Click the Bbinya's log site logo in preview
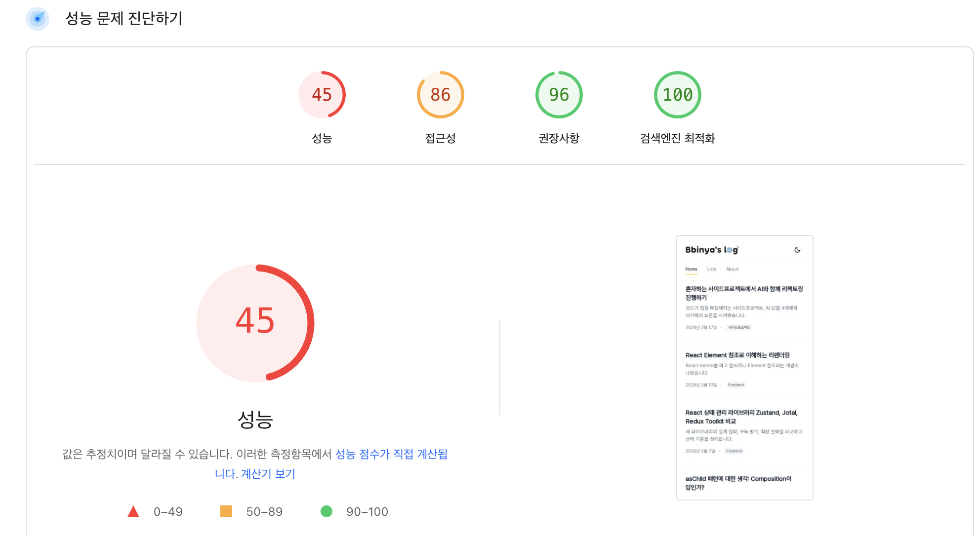This screenshot has width=980, height=535. (x=712, y=250)
